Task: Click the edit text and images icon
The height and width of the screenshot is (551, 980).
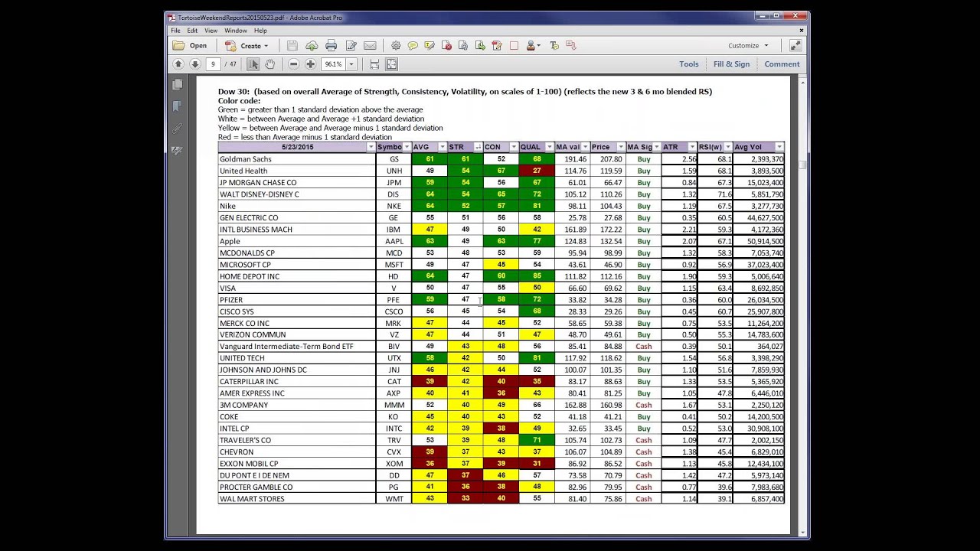Action: click(x=498, y=46)
